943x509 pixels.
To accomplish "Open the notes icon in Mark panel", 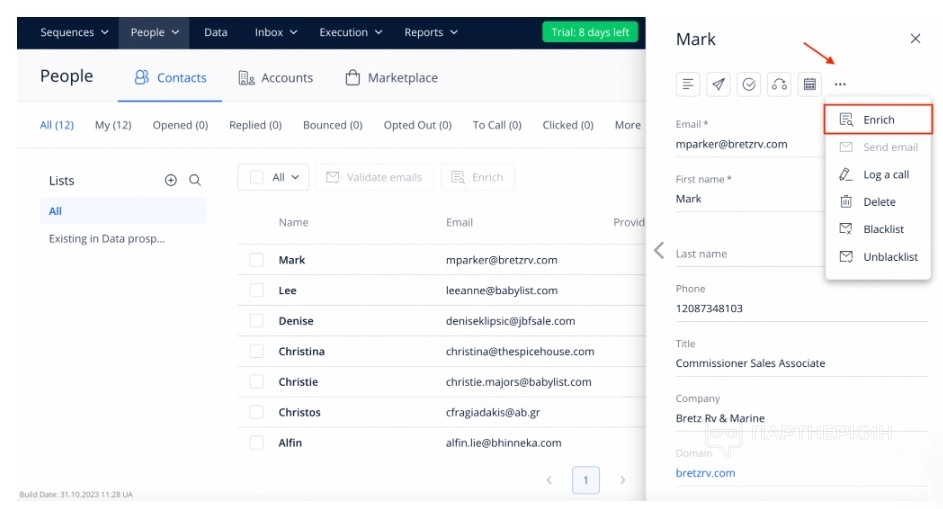I will point(688,84).
